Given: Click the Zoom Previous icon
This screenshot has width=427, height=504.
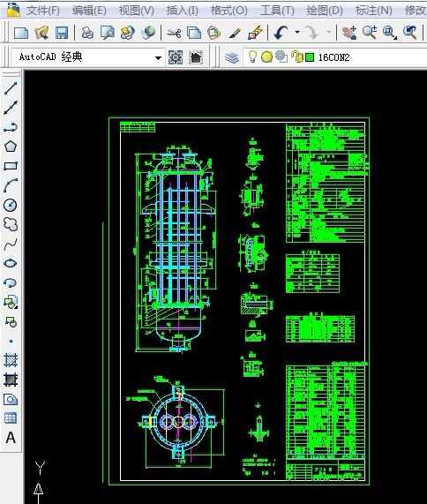Looking at the screenshot, I should click(x=409, y=33).
